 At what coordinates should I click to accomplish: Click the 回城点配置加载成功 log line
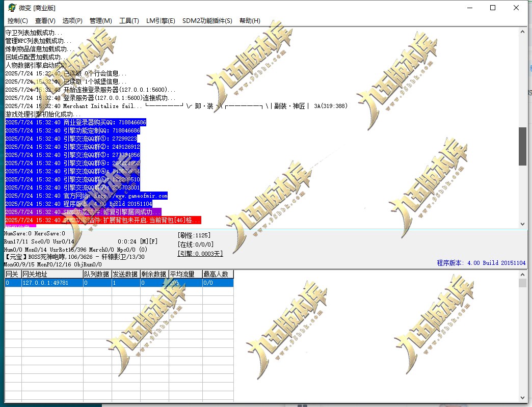(35, 58)
